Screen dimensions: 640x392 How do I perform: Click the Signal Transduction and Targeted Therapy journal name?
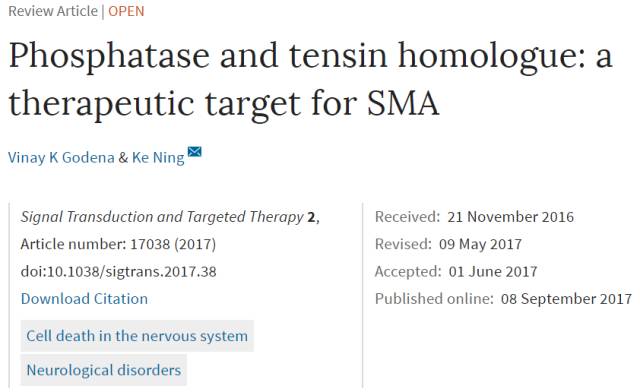pos(162,217)
